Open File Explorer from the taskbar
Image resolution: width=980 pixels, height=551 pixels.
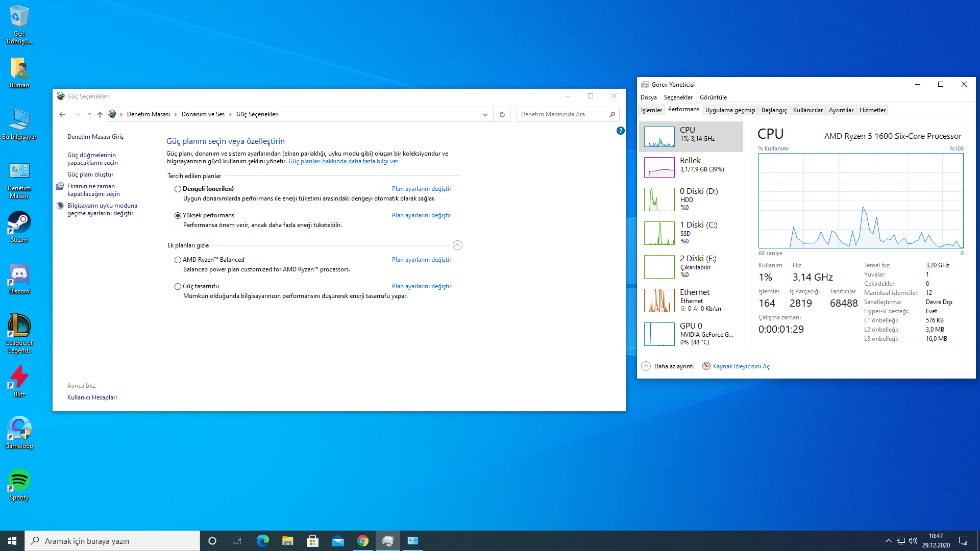coord(288,541)
